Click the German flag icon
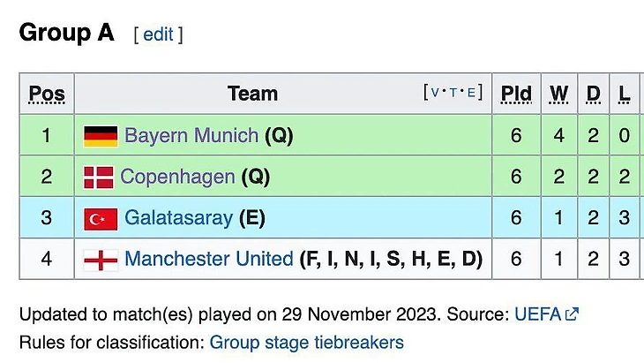 tap(101, 136)
